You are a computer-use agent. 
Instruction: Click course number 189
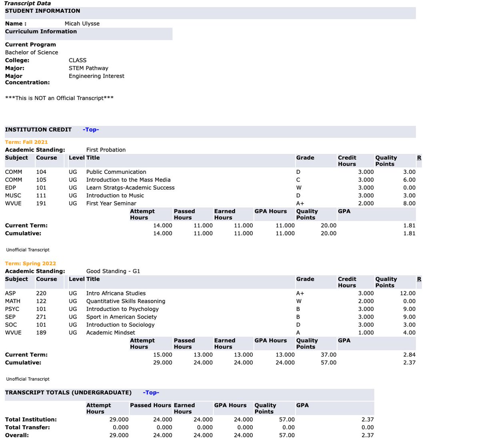coord(41,333)
